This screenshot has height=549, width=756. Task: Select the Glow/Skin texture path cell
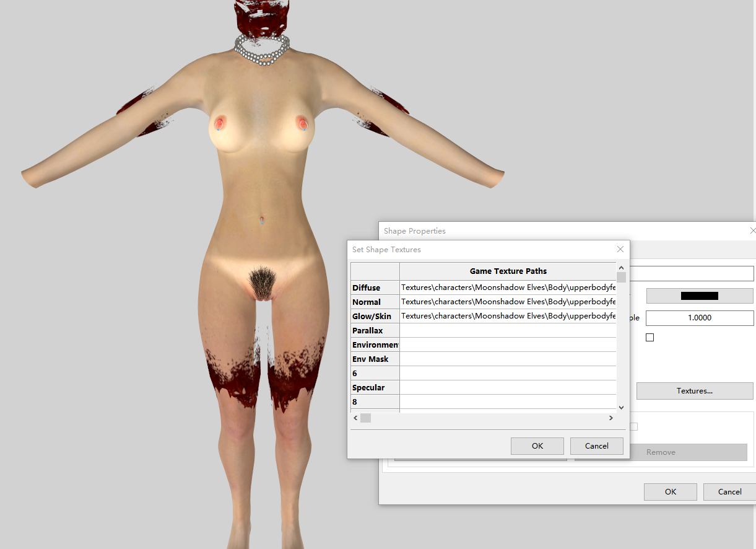pyautogui.click(x=508, y=316)
